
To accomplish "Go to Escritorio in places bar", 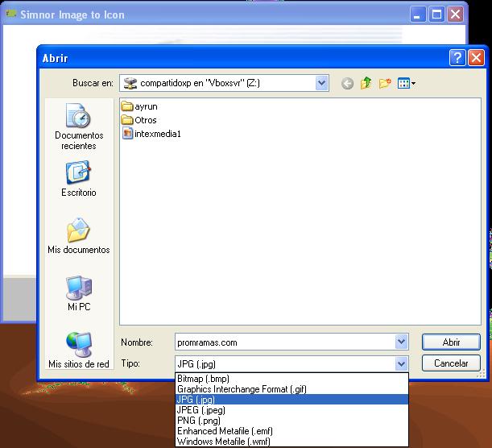I will [79, 179].
